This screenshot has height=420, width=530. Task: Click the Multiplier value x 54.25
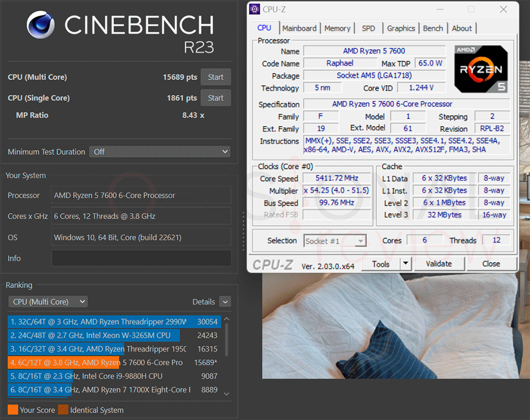click(x=337, y=190)
